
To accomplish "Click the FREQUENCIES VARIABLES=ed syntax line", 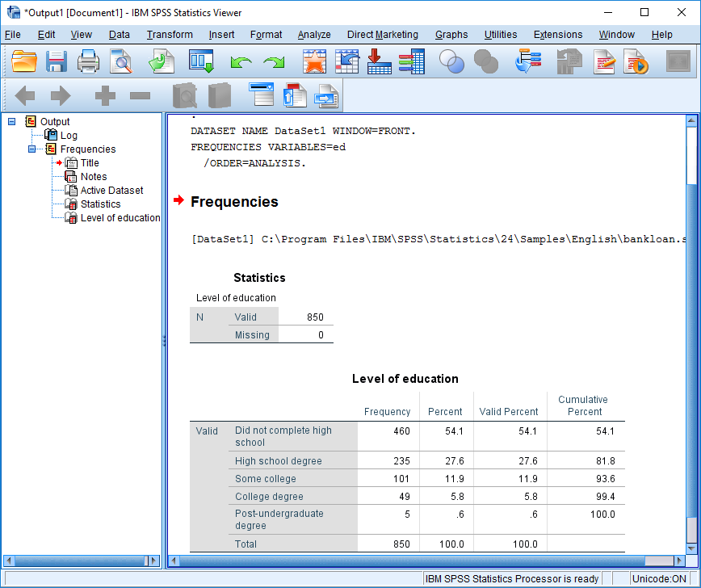I will coord(268,147).
